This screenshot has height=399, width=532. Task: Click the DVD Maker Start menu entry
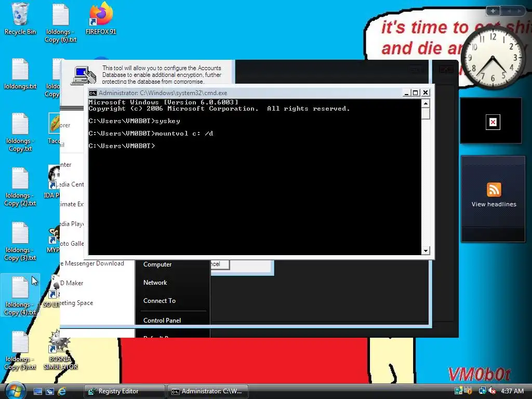71,283
